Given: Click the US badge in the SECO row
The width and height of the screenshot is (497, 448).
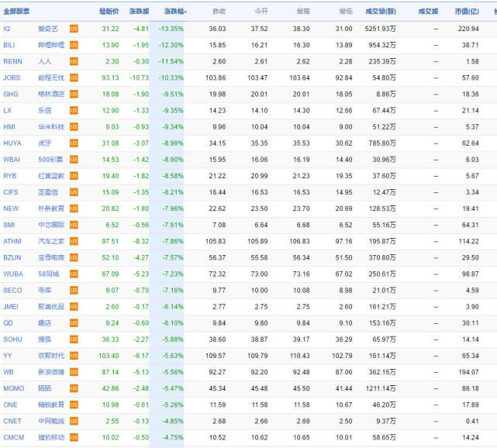Looking at the screenshot, I should tap(74, 291).
